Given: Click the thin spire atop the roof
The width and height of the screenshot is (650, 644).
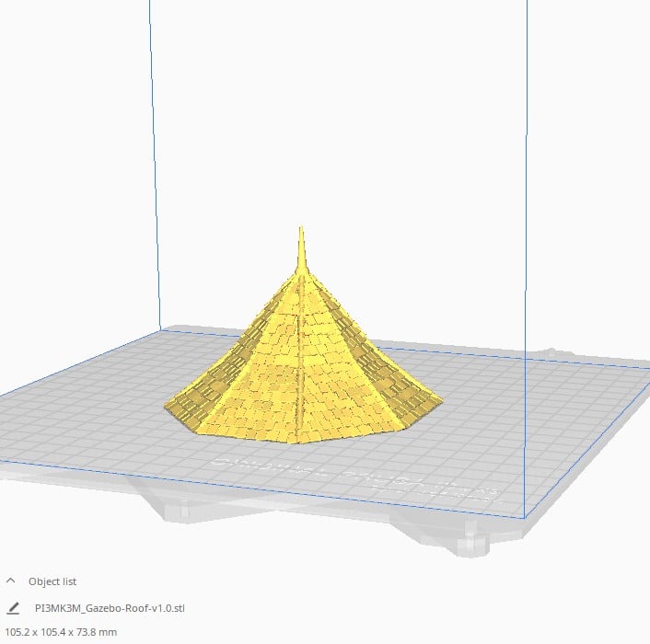Looking at the screenshot, I should 301,247.
